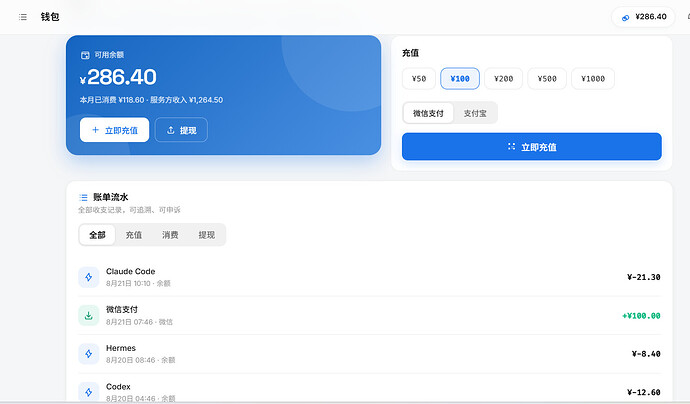Click the 8月21日 10:10 timestamp
Screen dimensions: 690x404
[x=128, y=283]
